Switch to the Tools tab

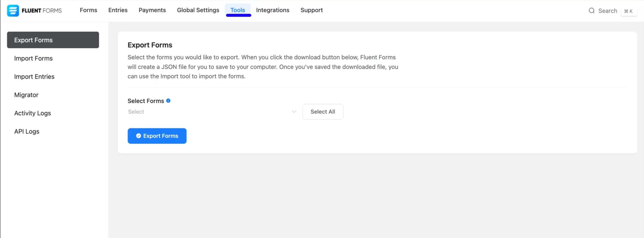[x=238, y=10]
